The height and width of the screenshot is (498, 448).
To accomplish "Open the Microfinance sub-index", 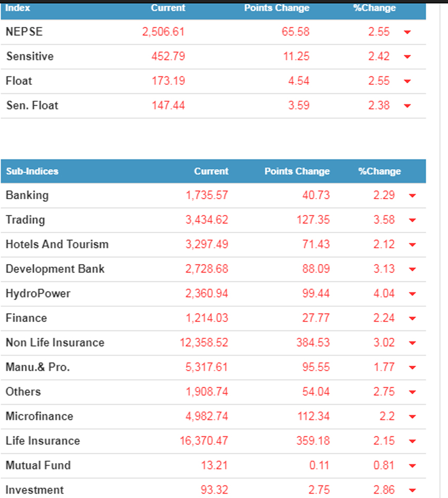I will 40,416.
